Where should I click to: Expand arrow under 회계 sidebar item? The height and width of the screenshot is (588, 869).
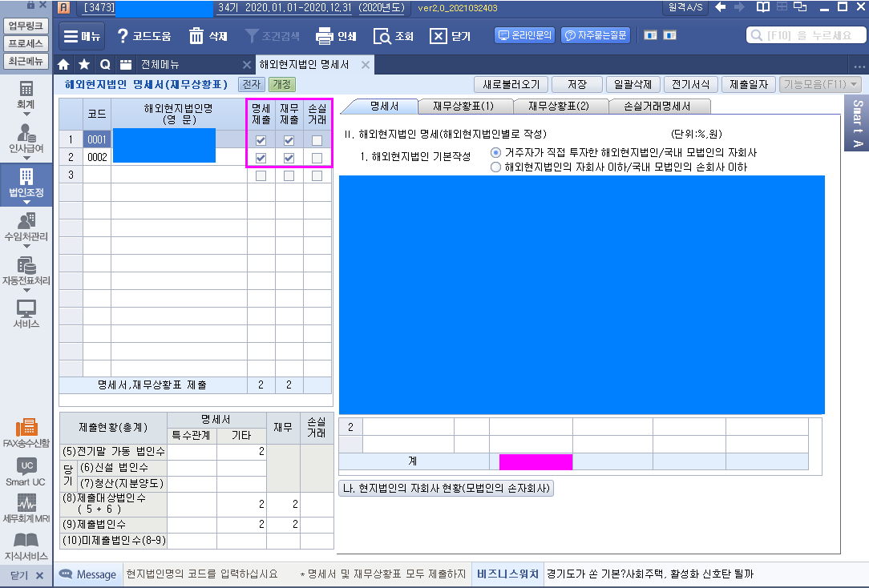click(x=26, y=114)
